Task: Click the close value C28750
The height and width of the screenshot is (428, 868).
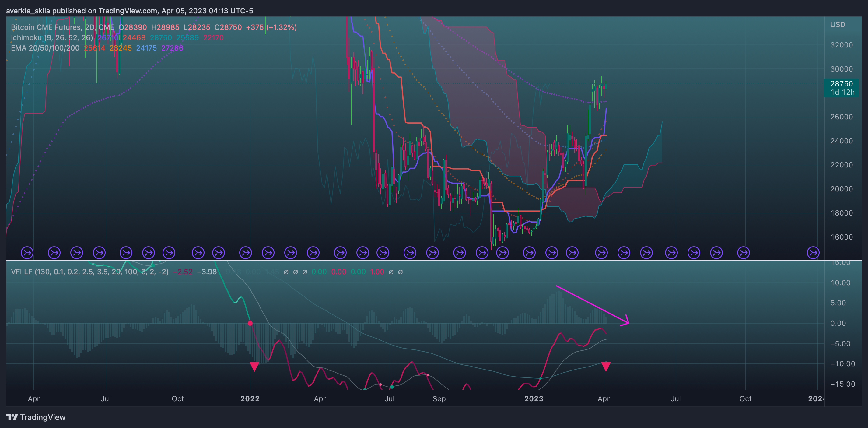Action: [x=228, y=27]
